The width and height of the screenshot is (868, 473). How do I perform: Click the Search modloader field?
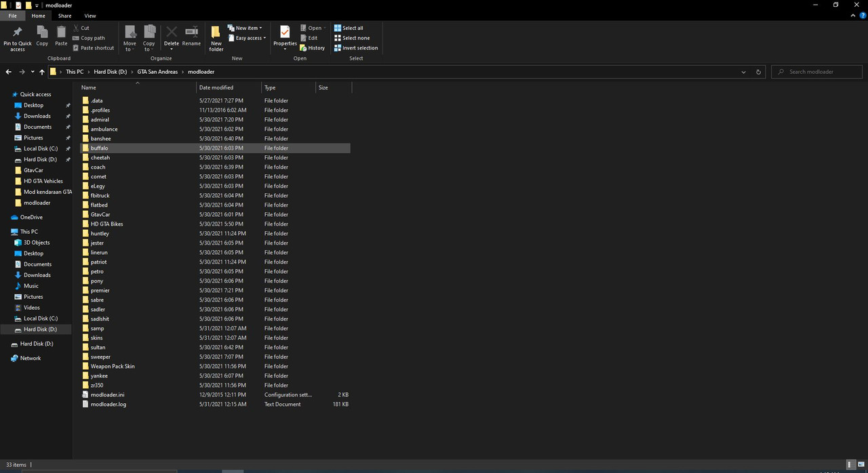(817, 72)
